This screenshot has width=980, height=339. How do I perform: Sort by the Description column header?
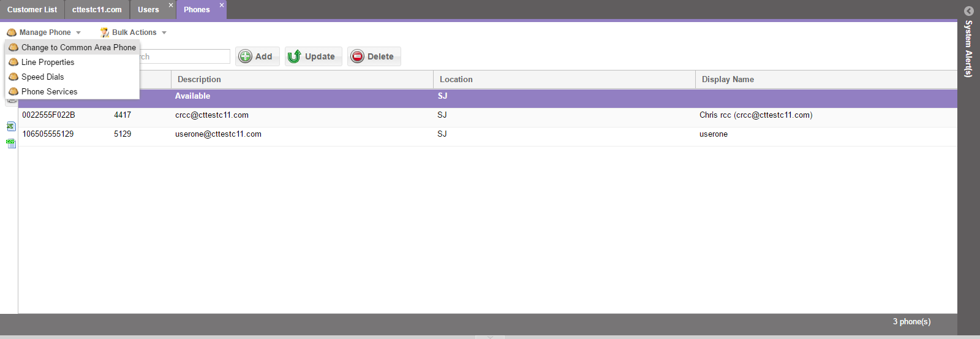[302, 80]
